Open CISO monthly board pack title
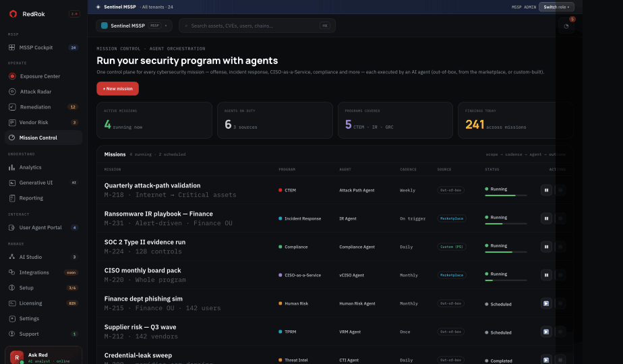This screenshot has width=623, height=364. tap(142, 270)
